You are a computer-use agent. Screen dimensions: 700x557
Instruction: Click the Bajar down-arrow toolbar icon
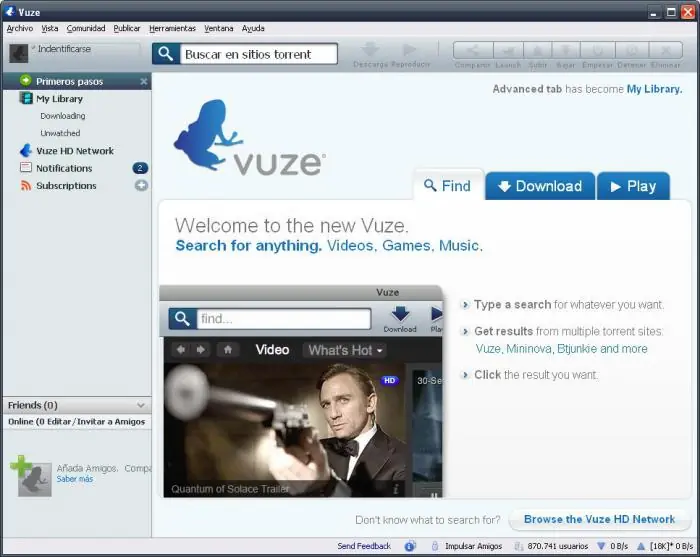[x=566, y=50]
